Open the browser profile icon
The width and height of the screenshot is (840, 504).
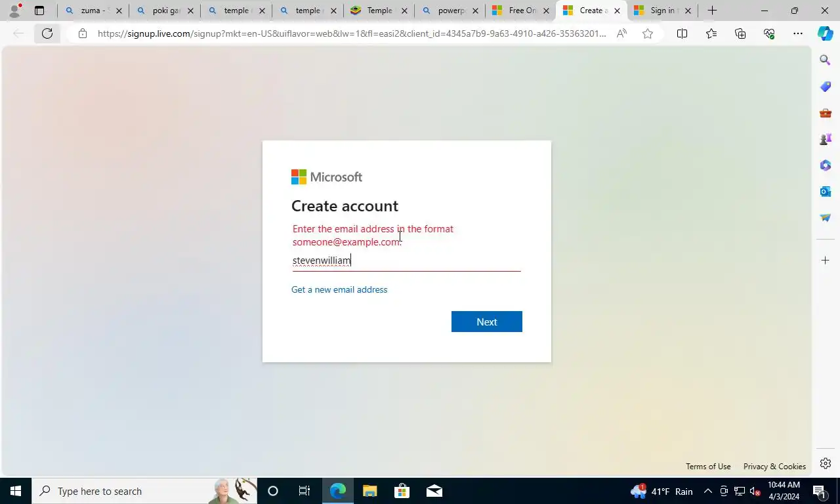(x=14, y=10)
